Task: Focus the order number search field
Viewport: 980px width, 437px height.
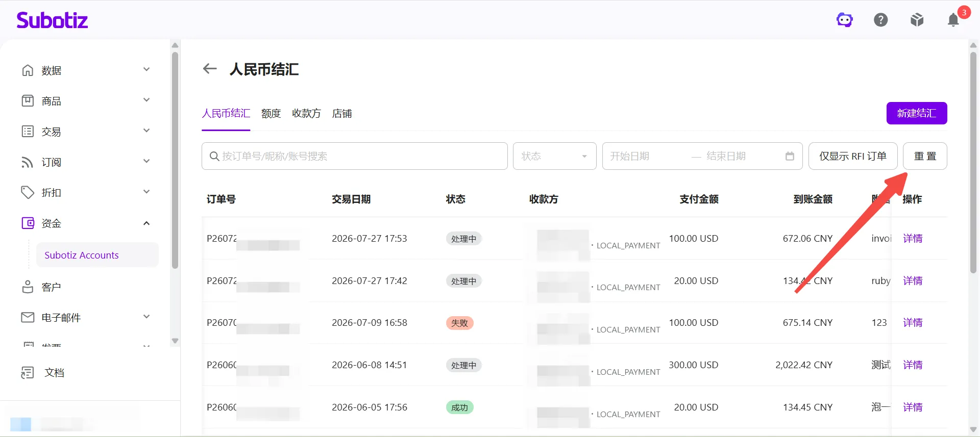Action: click(355, 156)
